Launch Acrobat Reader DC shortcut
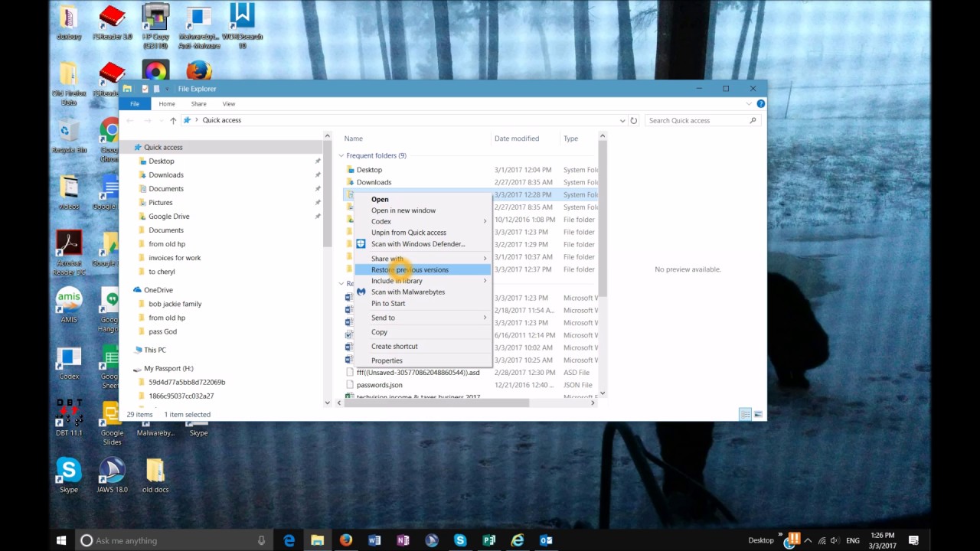 tap(69, 253)
